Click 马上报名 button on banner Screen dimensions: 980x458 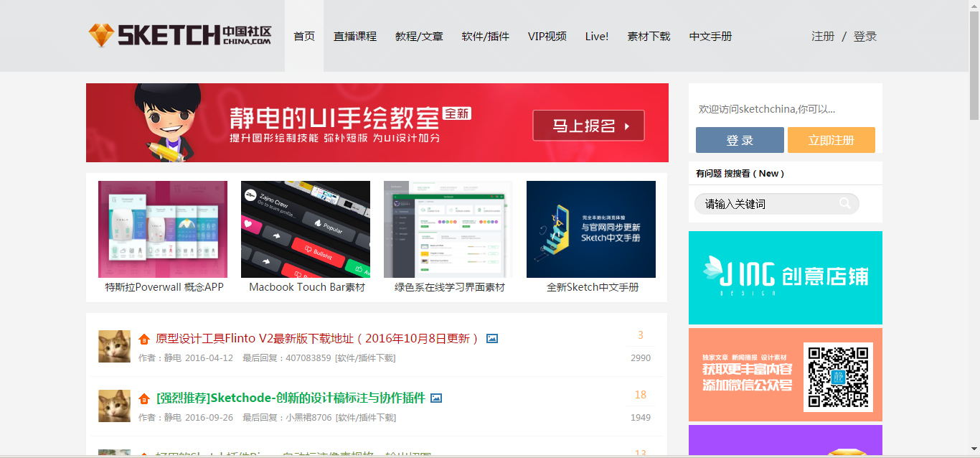[x=588, y=126]
